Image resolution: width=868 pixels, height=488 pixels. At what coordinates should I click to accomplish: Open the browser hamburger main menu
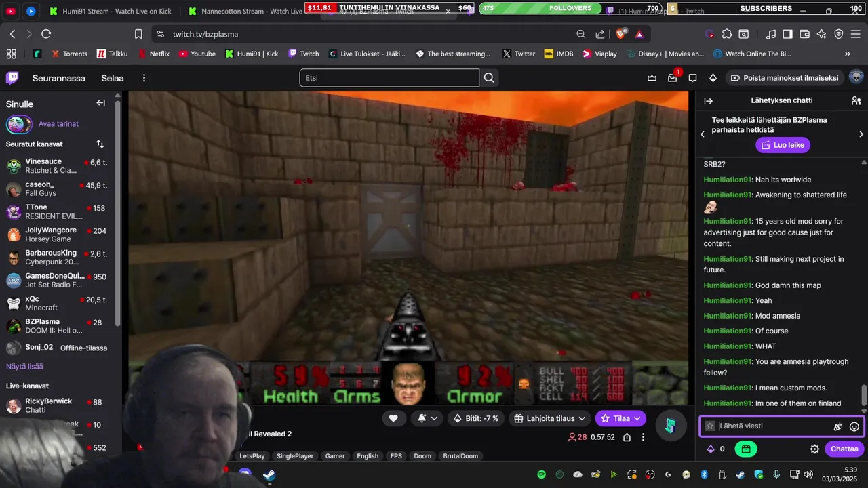click(x=856, y=34)
